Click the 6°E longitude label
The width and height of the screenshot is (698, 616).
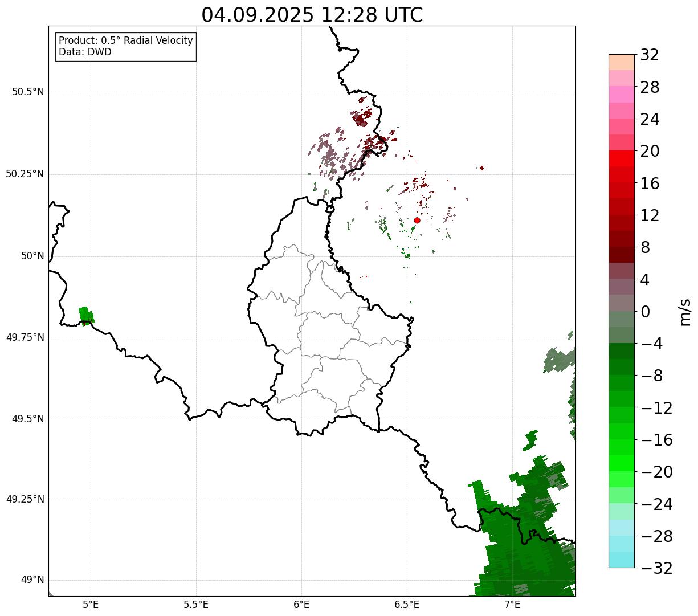[x=301, y=605]
